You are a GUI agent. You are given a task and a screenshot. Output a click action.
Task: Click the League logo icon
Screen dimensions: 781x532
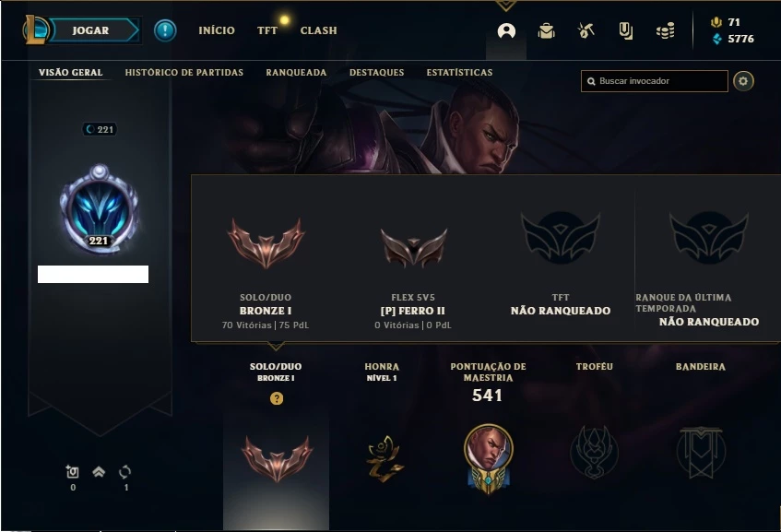point(35,30)
